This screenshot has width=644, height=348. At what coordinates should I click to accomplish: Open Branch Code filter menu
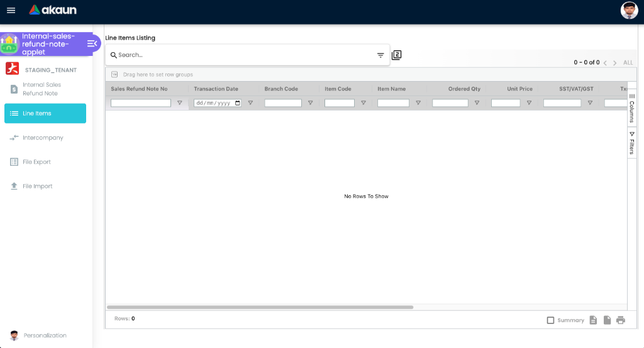click(x=310, y=103)
